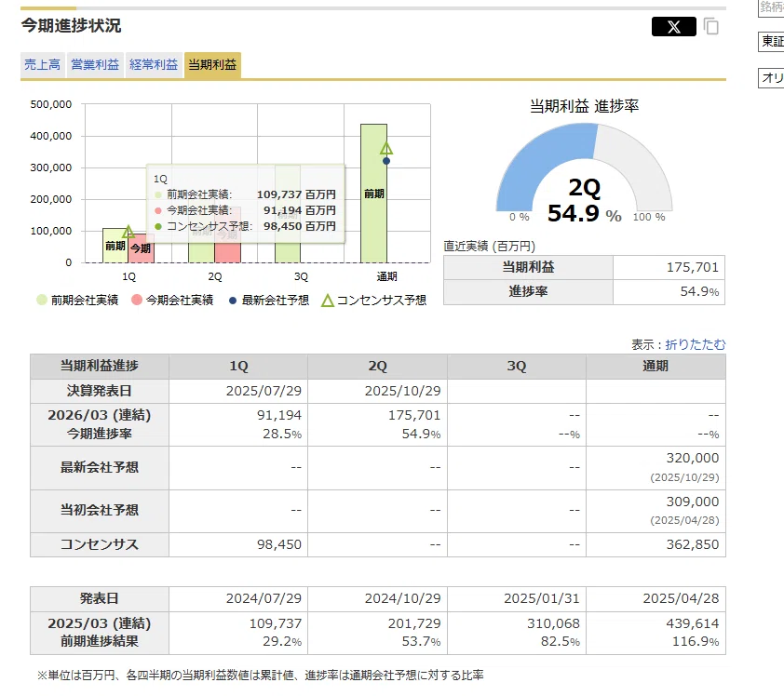The width and height of the screenshot is (784, 696).
Task: Click the 310,068 value
Action: click(x=553, y=623)
